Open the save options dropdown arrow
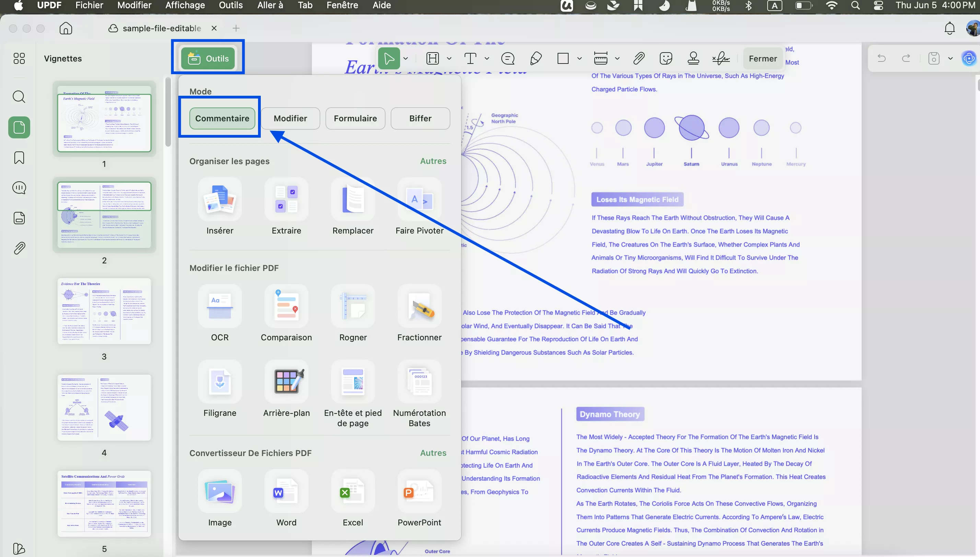The width and height of the screenshot is (980, 557). tap(950, 58)
